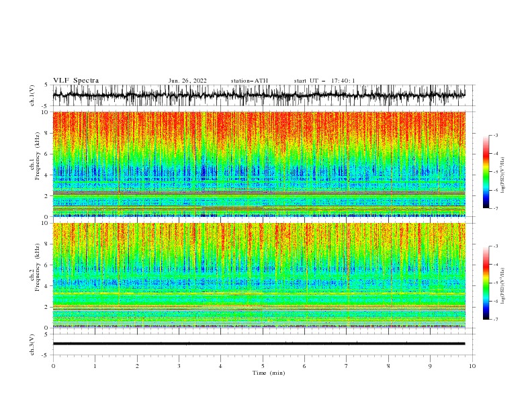532x411 pixels.
Task: Select the "Jun. 26, 2022" date text
Action: 187,81
